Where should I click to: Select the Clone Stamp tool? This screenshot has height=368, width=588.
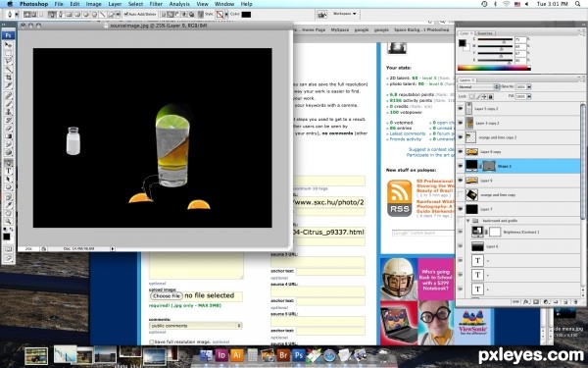8,112
